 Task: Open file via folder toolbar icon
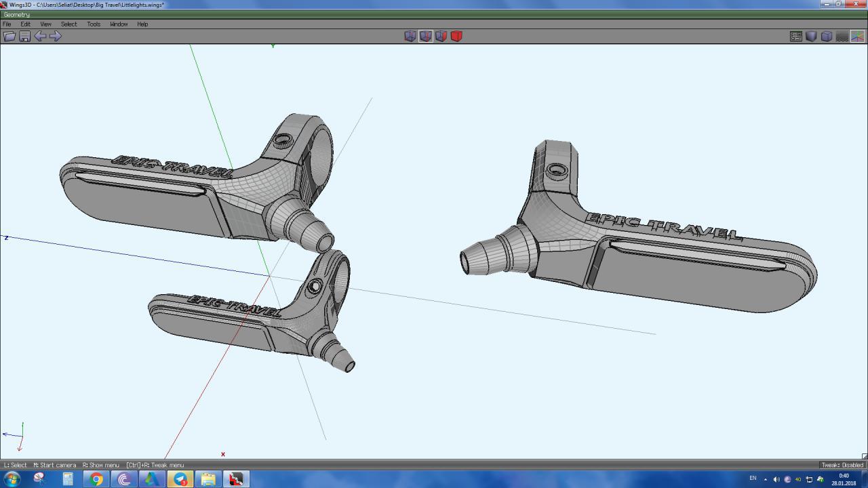point(9,36)
